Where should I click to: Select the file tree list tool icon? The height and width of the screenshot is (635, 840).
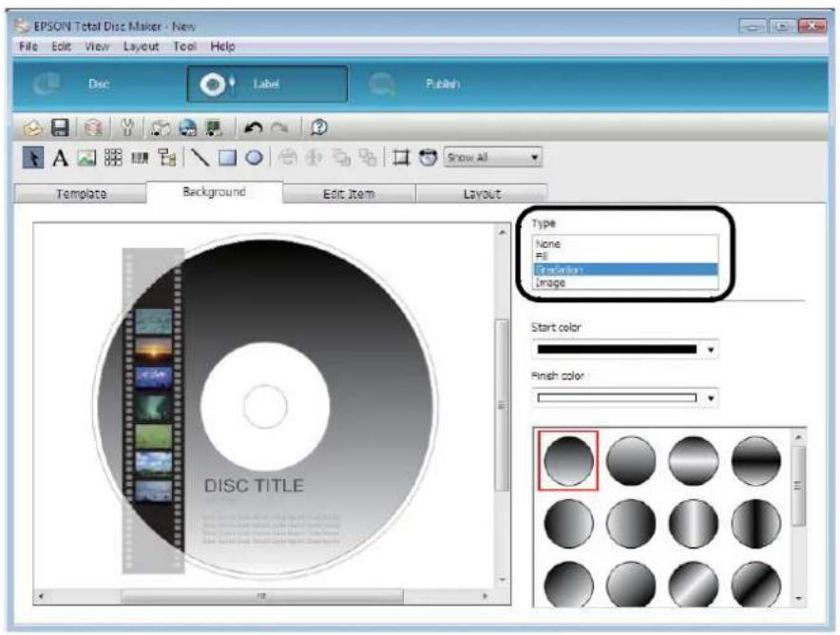point(167,158)
